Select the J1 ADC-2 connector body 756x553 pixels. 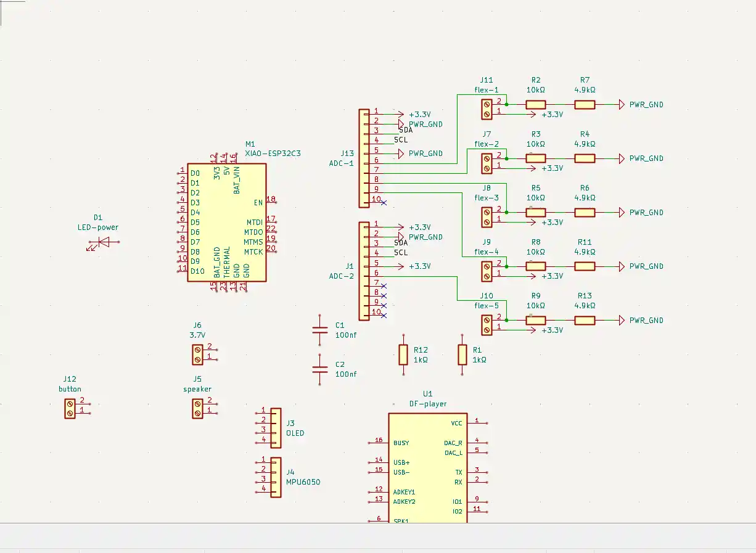point(364,271)
